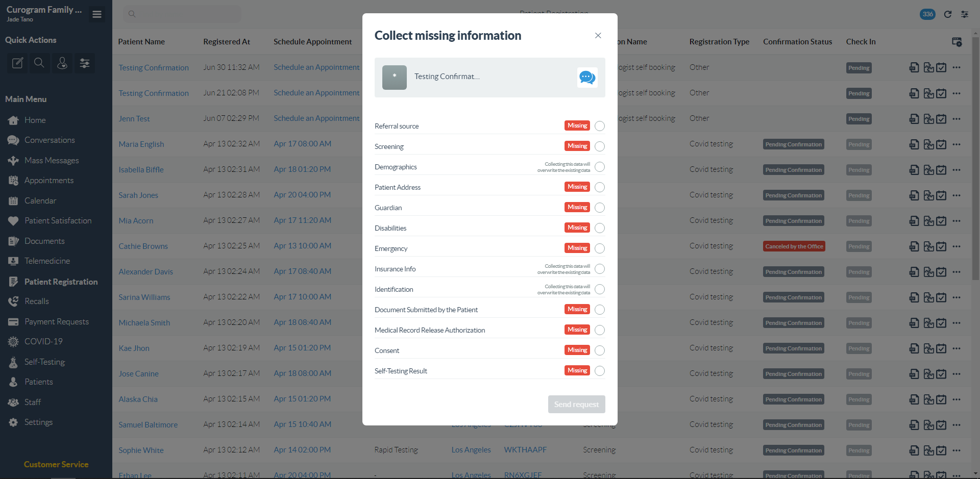The width and height of the screenshot is (980, 479).
Task: Click the refresh icon in top bar
Action: (x=948, y=14)
